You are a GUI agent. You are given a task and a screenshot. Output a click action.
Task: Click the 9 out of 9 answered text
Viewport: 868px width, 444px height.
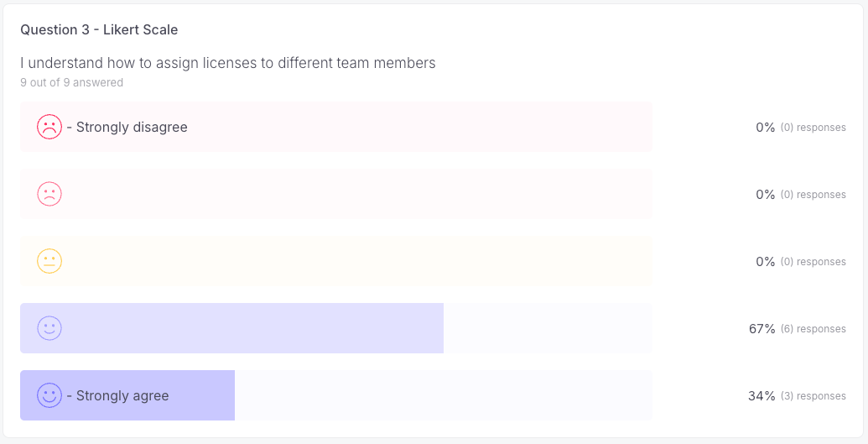(x=72, y=82)
